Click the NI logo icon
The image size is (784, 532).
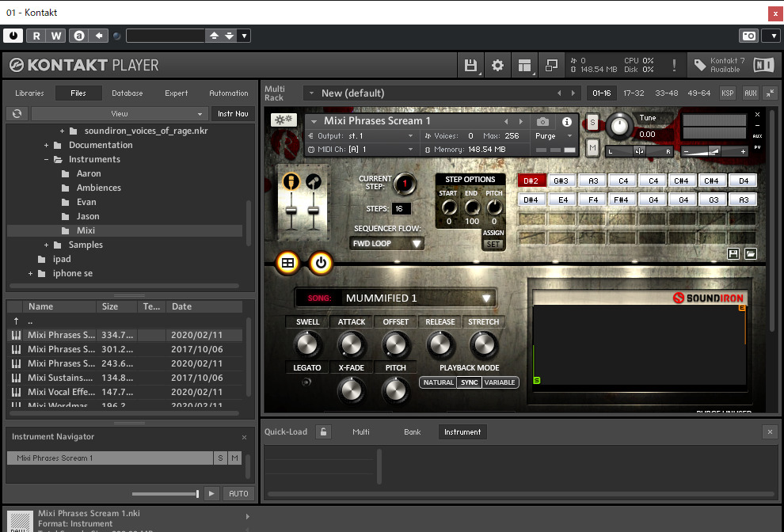coord(763,65)
